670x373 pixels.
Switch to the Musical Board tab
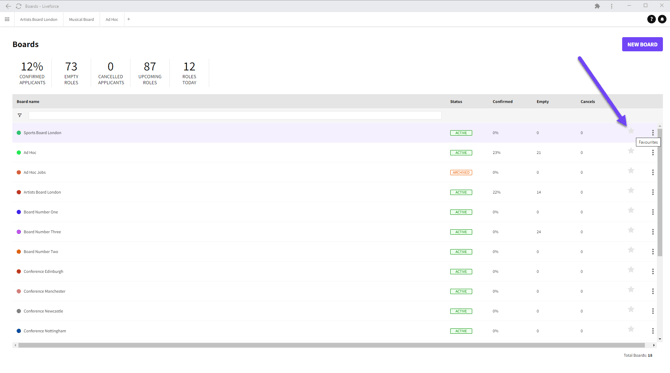pos(81,19)
